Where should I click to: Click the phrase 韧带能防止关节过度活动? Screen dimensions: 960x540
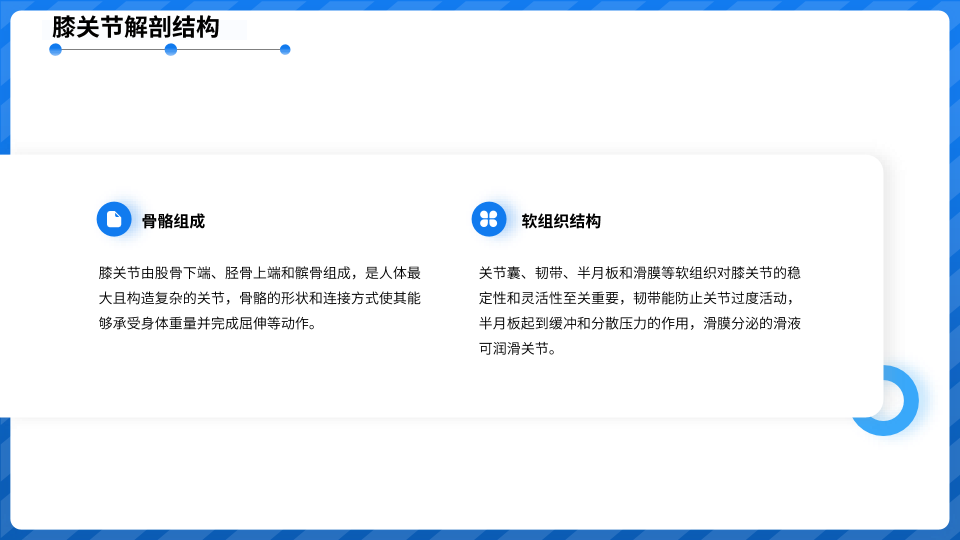711,298
